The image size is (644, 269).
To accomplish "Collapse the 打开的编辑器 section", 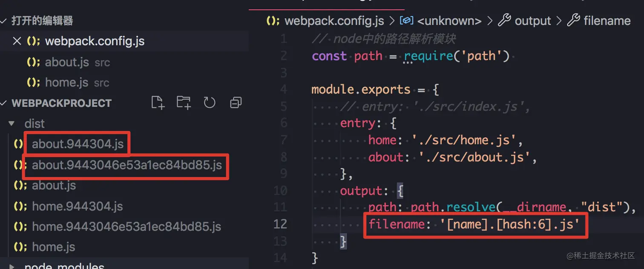I will click(4, 21).
